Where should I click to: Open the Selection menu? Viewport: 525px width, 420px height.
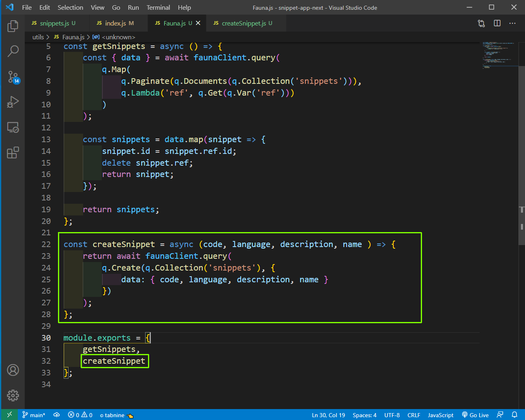point(70,7)
